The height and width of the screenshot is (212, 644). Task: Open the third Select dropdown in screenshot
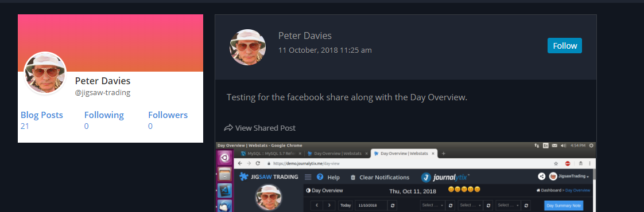pos(508,205)
